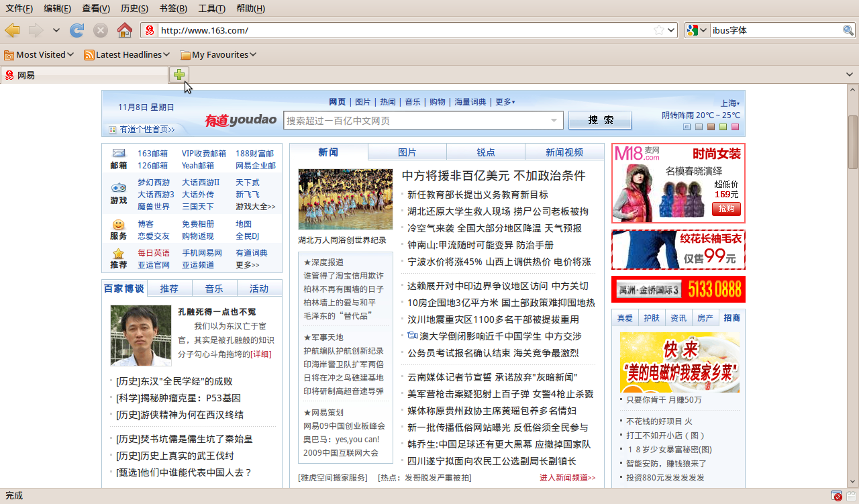The width and height of the screenshot is (859, 504).
Task: Click the 163 site favicon in URL bar
Action: (x=150, y=30)
